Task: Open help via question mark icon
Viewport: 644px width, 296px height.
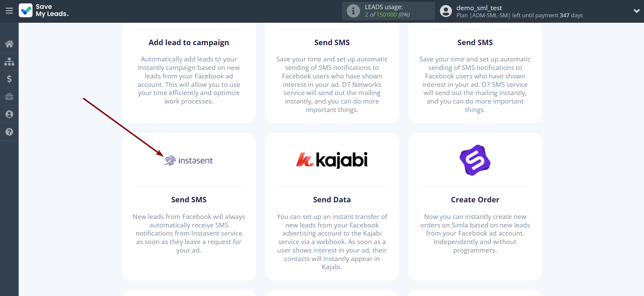Action: click(x=9, y=132)
